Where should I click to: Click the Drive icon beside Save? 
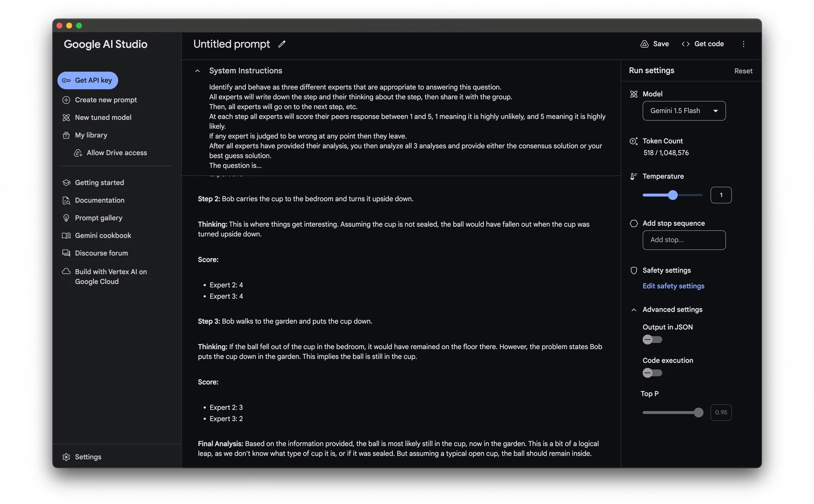pos(644,44)
